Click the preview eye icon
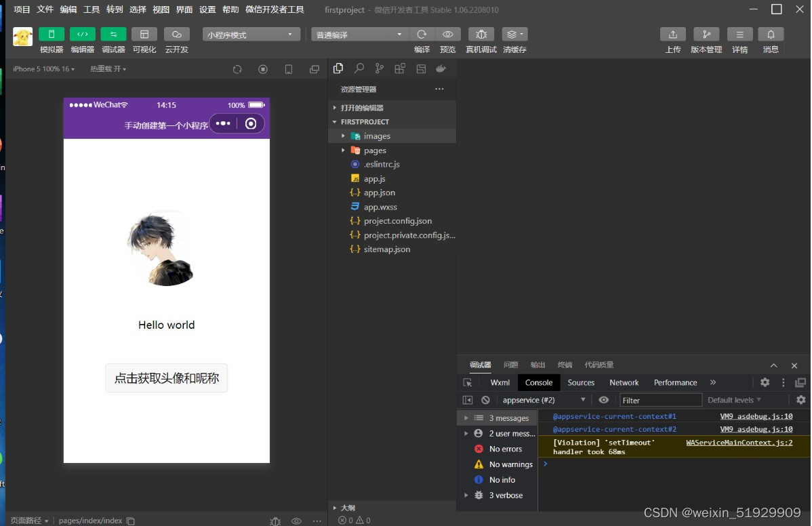This screenshot has height=526, width=812. pos(448,34)
